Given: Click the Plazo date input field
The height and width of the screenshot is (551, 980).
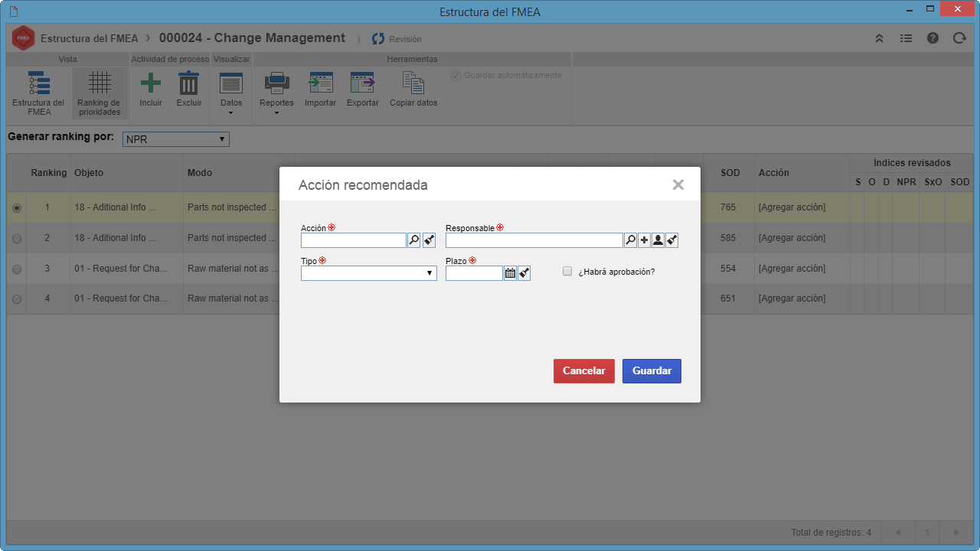Looking at the screenshot, I should [x=474, y=273].
